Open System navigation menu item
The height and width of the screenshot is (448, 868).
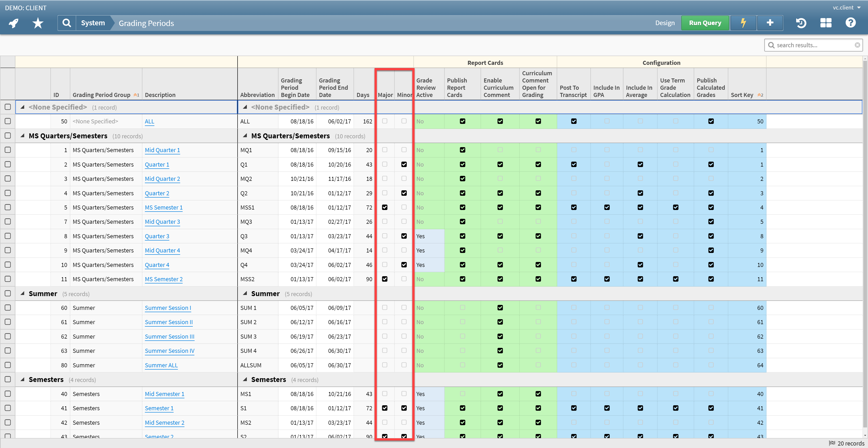(93, 23)
